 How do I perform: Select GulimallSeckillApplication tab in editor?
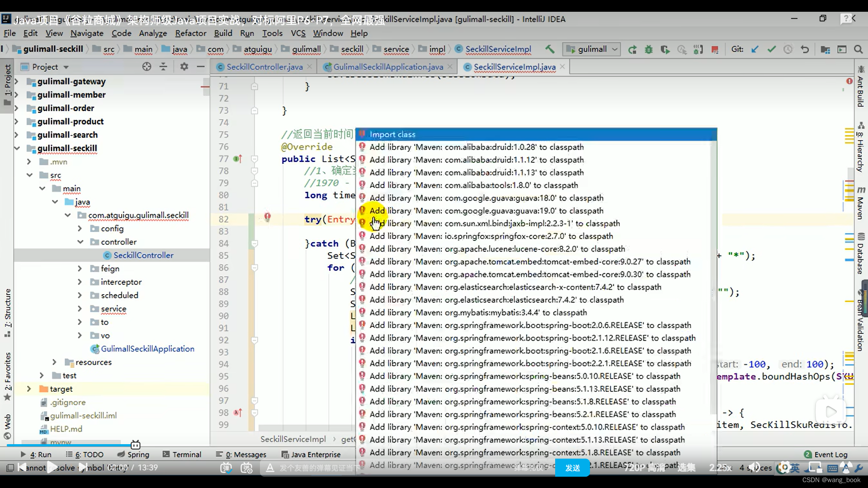[388, 67]
